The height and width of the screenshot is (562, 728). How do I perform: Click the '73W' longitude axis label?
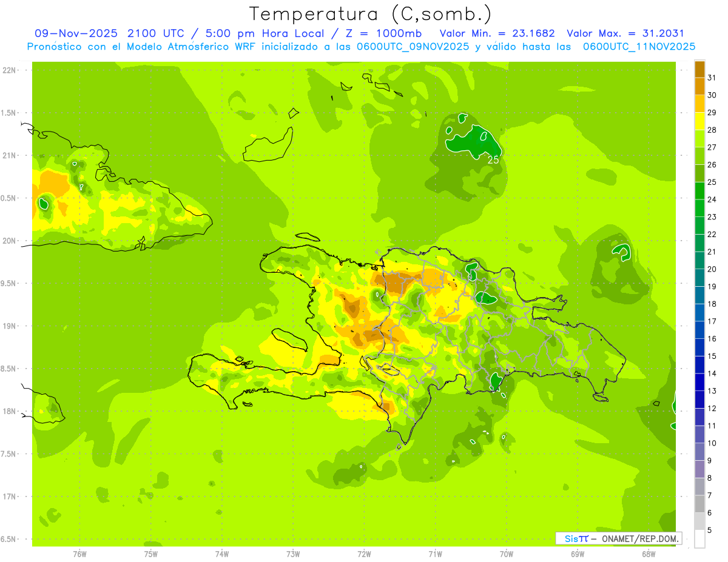click(293, 554)
